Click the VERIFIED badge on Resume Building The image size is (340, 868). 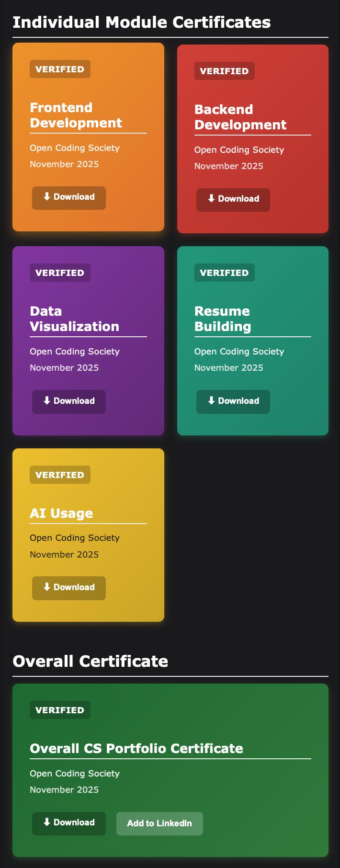(x=224, y=272)
